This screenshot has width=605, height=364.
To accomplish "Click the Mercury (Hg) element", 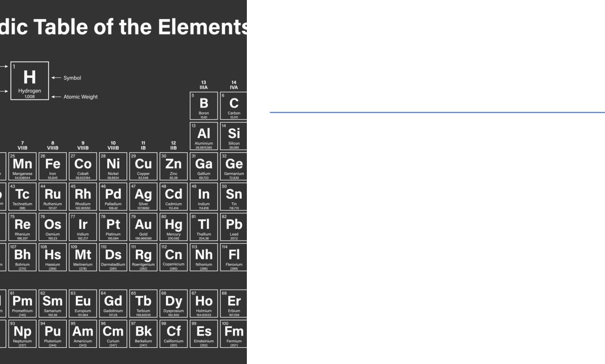I will click(174, 226).
